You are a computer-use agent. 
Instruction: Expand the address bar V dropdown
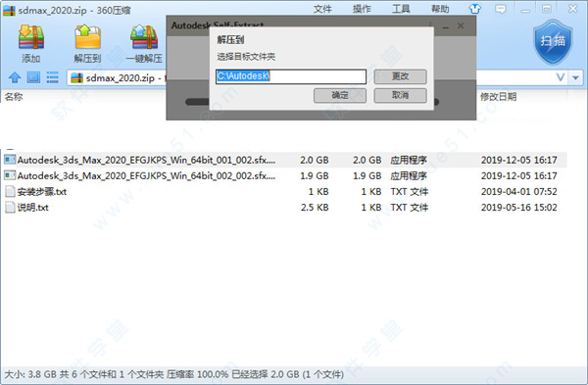(x=561, y=77)
